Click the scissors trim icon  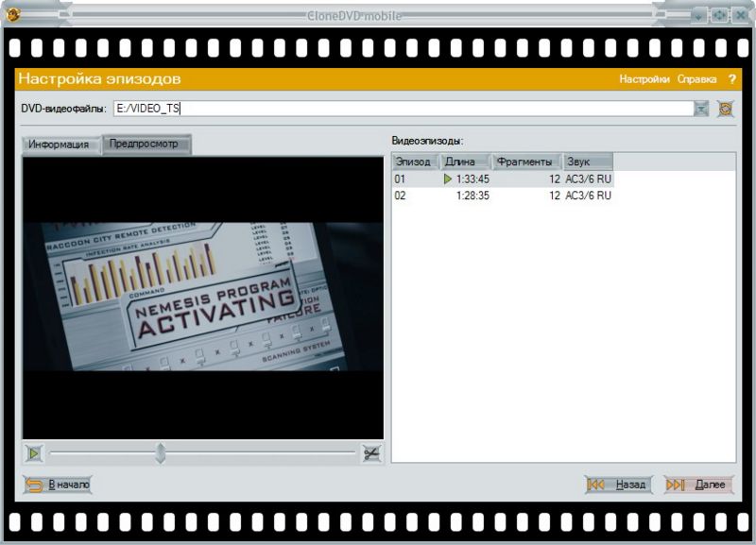pyautogui.click(x=371, y=453)
